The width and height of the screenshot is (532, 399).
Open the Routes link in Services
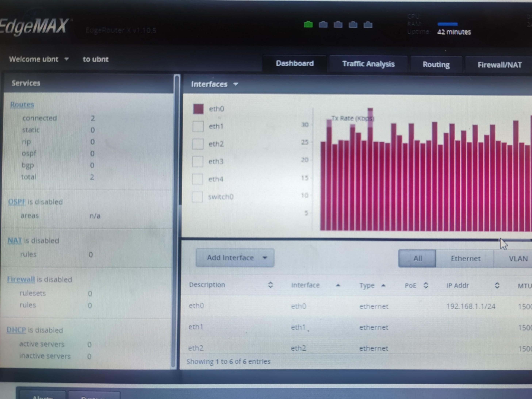coord(22,104)
